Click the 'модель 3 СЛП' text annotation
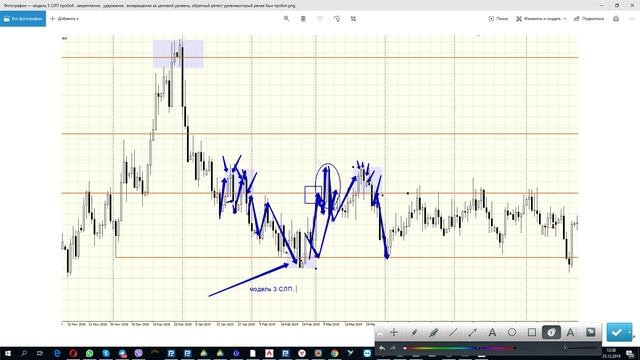Image resolution: width=640 pixels, height=360 pixels. point(271,289)
